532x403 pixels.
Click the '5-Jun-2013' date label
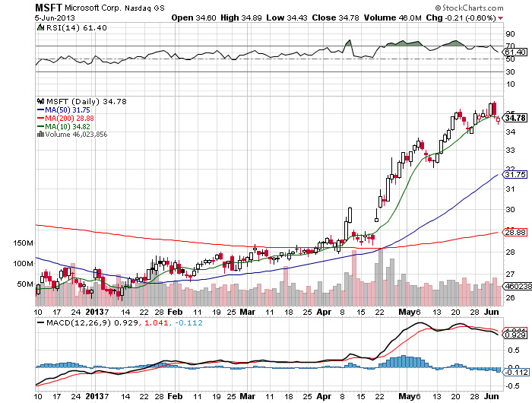pyautogui.click(x=55, y=17)
